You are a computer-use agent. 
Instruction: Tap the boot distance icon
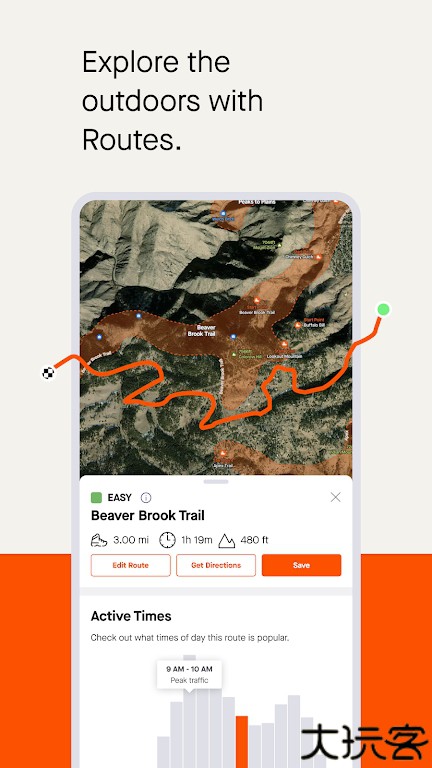pos(99,540)
